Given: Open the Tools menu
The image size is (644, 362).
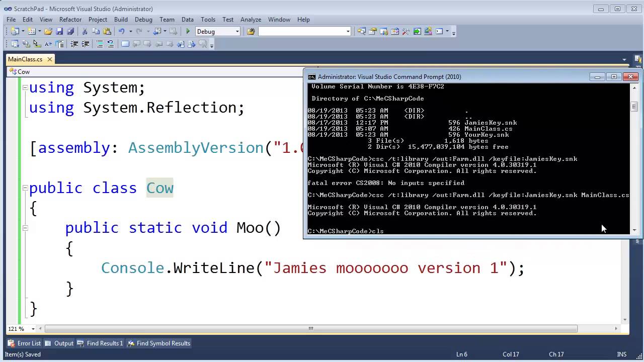Looking at the screenshot, I should pyautogui.click(x=208, y=19).
